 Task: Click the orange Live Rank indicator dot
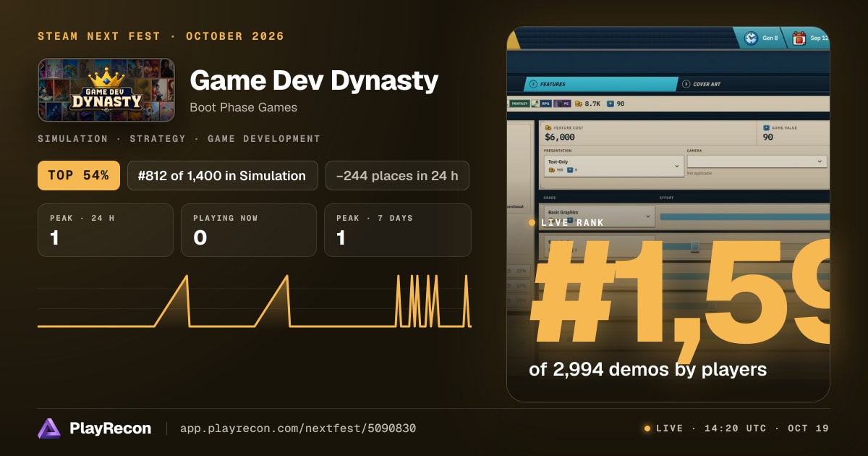pos(532,222)
